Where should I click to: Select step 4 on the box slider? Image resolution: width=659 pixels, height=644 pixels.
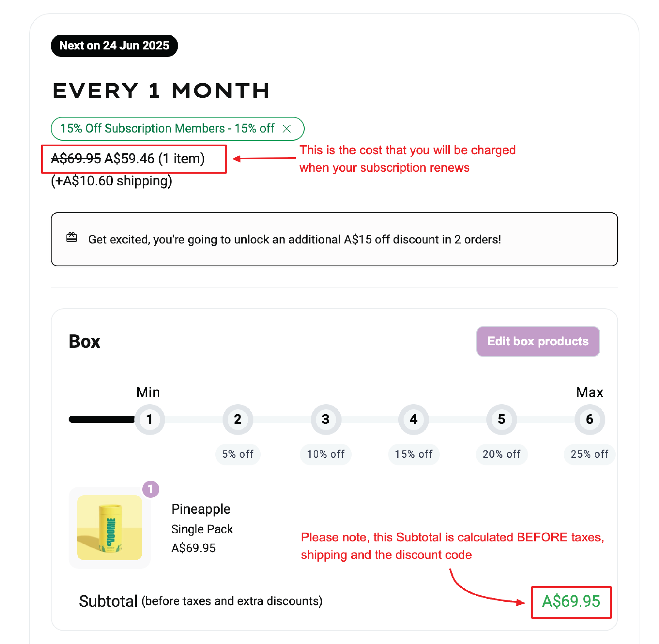click(x=414, y=419)
